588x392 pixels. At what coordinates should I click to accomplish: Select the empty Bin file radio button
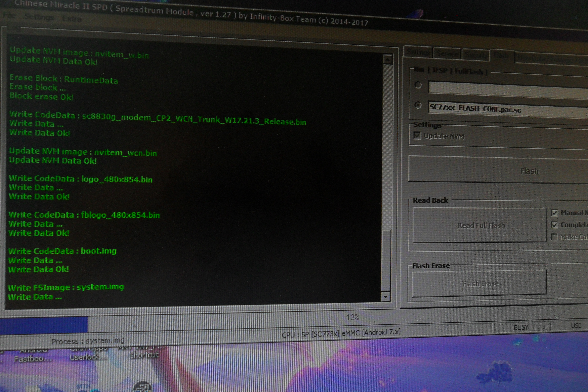tap(418, 85)
